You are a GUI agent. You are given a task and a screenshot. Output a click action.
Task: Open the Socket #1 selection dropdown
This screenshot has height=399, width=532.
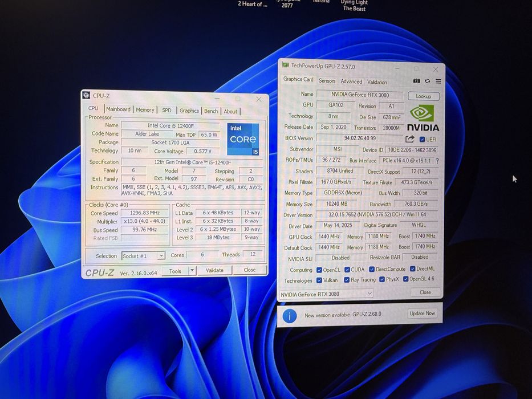(143, 256)
